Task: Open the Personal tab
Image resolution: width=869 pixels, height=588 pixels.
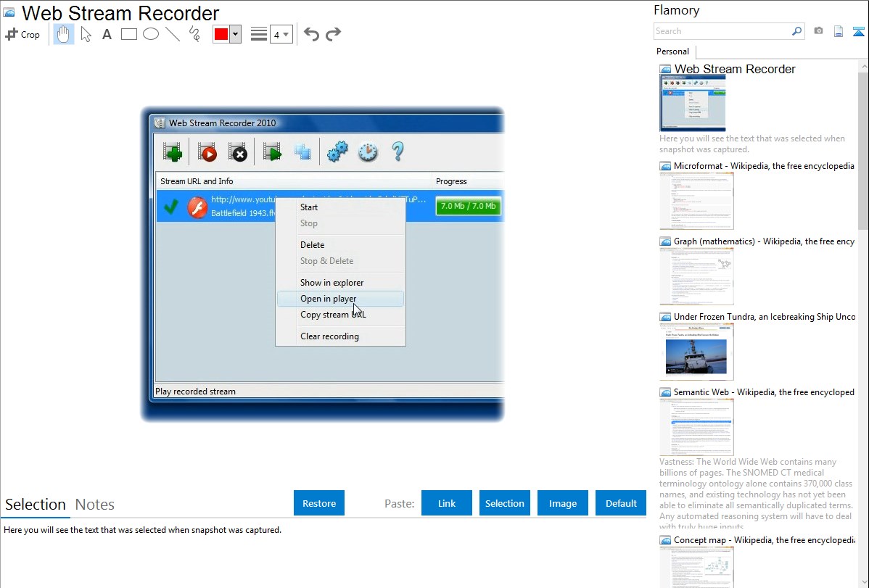Action: pyautogui.click(x=673, y=51)
